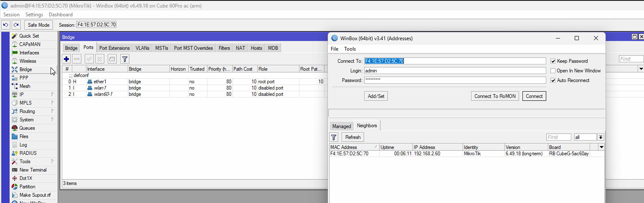Click the Safe Mode button
This screenshot has height=203, width=644.
pyautogui.click(x=38, y=25)
